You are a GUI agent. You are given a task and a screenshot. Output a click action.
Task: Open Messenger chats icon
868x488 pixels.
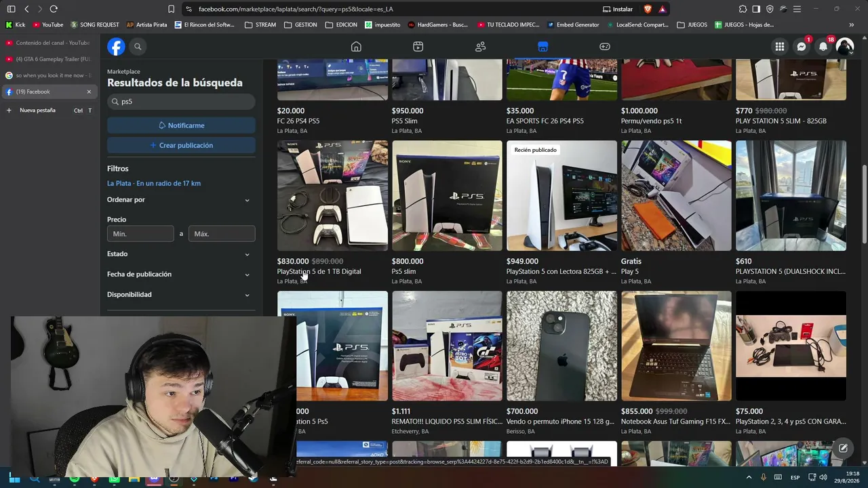802,46
